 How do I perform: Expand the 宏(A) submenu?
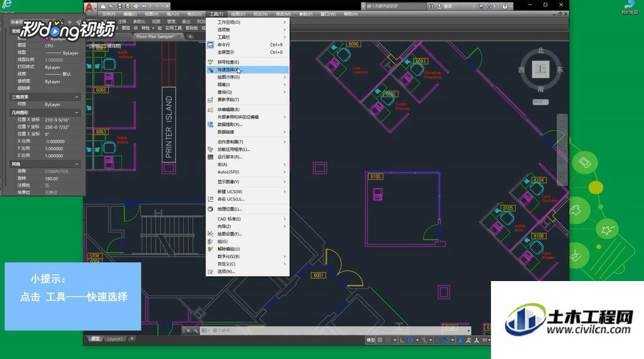click(x=248, y=164)
